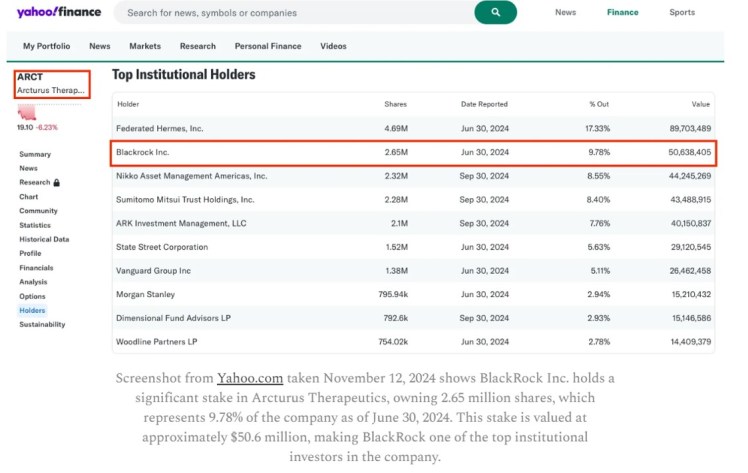Open Summary in the left sidebar
This screenshot has width=748, height=473.
35,154
